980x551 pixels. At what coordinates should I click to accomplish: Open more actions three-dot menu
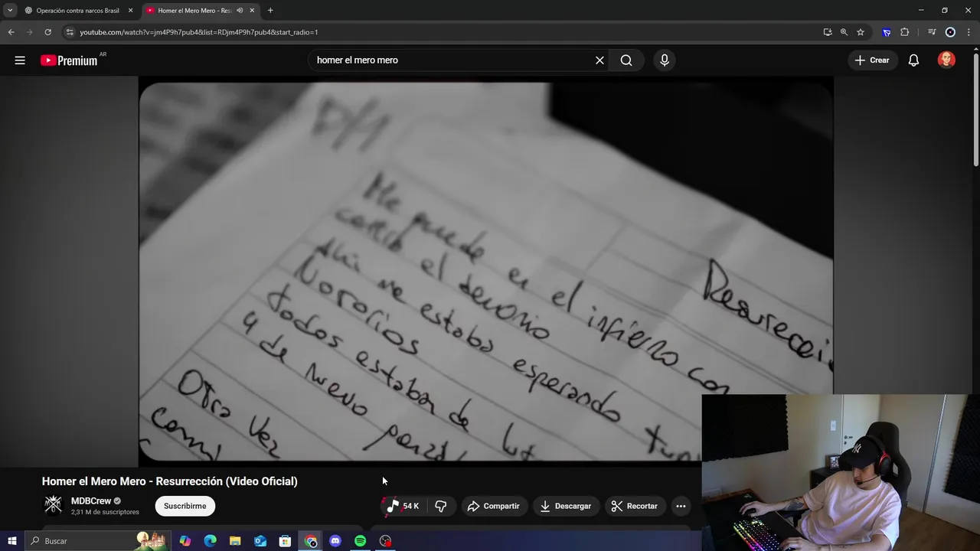681,506
